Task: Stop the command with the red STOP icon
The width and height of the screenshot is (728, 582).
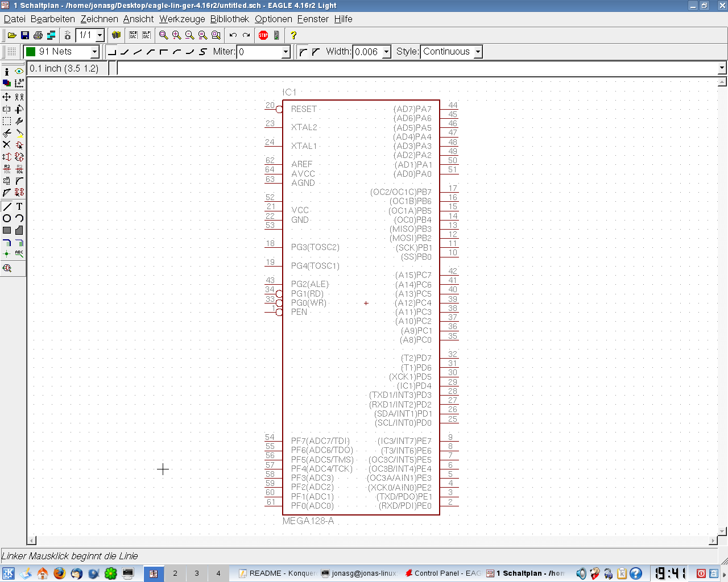Action: coord(263,35)
